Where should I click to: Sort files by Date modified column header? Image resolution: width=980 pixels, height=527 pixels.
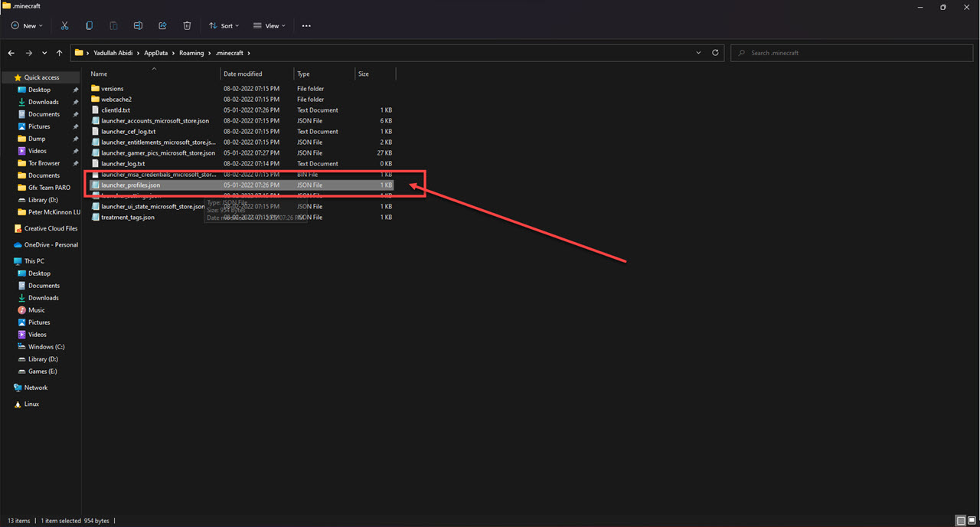point(243,74)
